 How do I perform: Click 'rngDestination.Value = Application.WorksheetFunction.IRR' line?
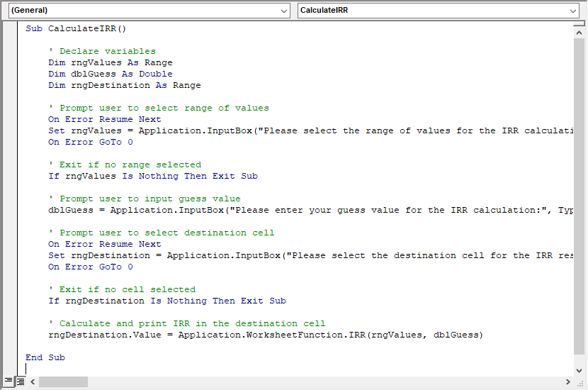click(266, 335)
